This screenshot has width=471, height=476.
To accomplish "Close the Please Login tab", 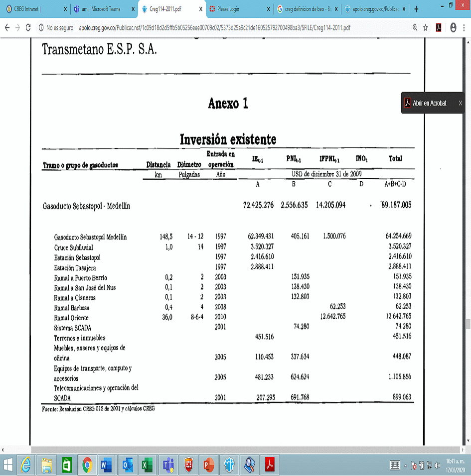I will coord(269,9).
